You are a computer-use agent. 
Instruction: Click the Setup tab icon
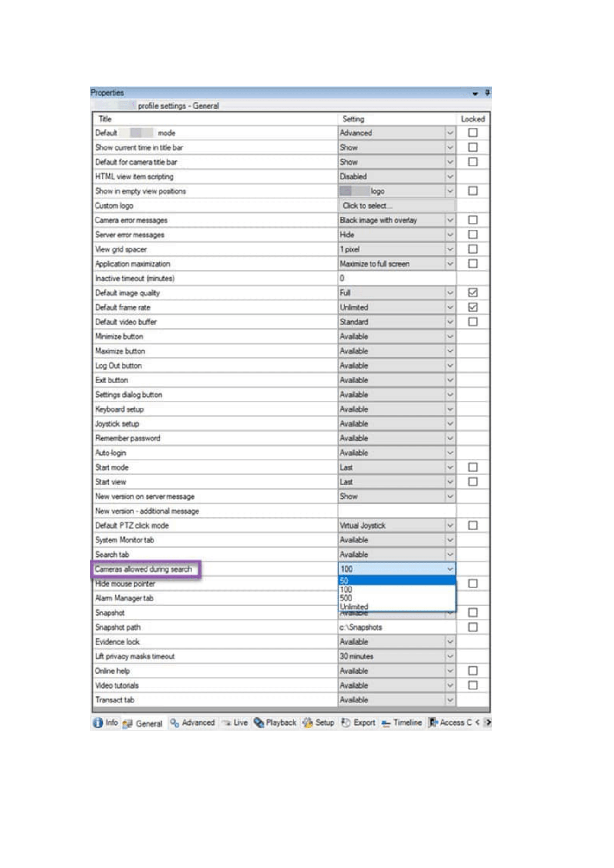point(307,723)
